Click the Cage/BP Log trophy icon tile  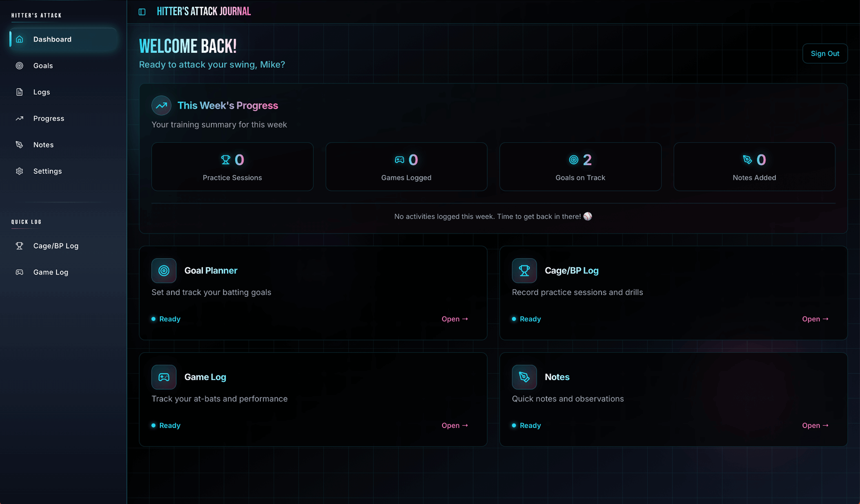[x=524, y=271]
